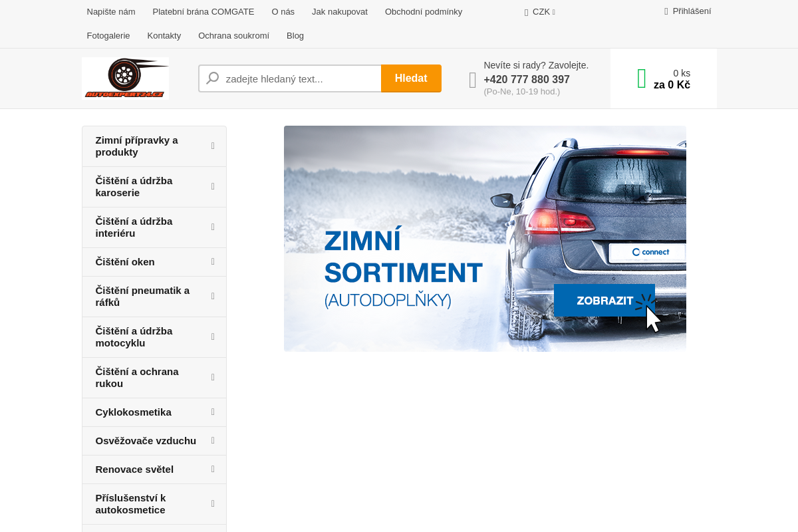Click the ZOBRAZIT button on the winter banner

tap(604, 300)
